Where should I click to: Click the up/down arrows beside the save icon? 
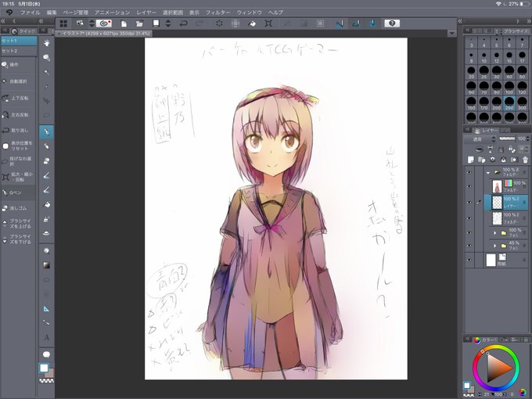(x=168, y=23)
